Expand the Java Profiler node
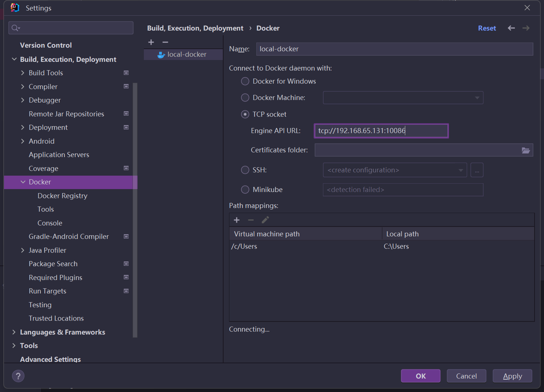Viewport: 544px width, 392px height. tap(23, 250)
